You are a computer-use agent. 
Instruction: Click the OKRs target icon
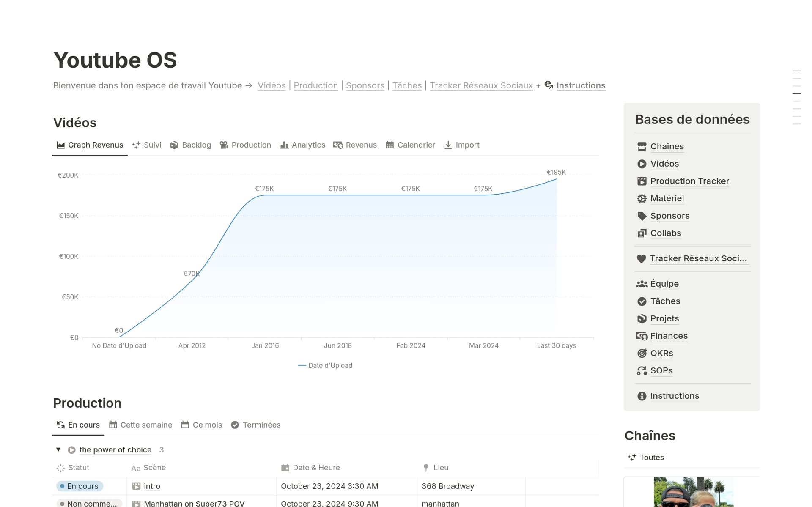click(x=642, y=353)
